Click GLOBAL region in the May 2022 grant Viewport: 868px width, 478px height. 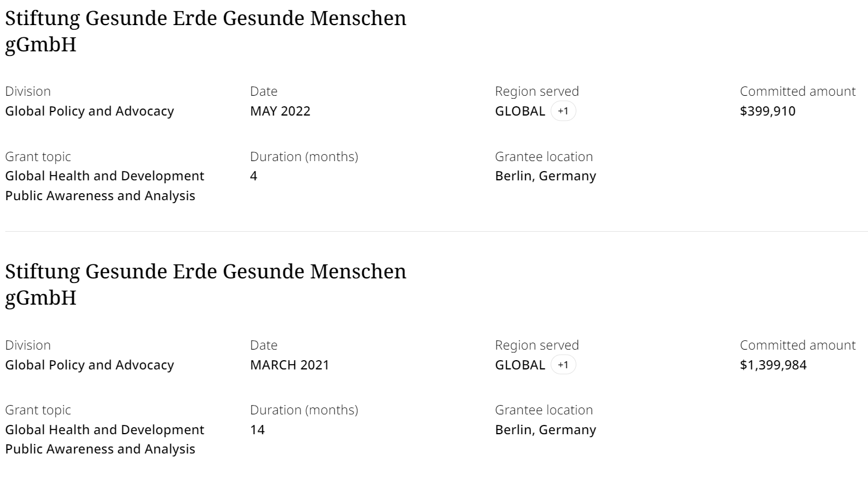click(x=520, y=111)
